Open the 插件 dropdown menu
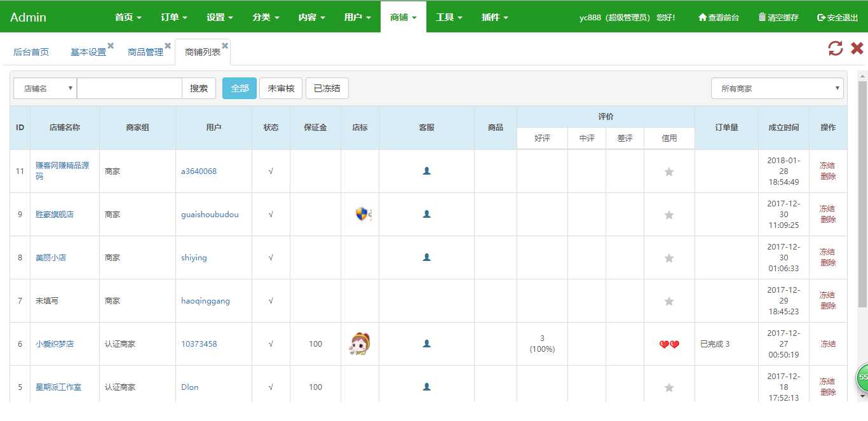This screenshot has width=868, height=421. click(x=495, y=17)
